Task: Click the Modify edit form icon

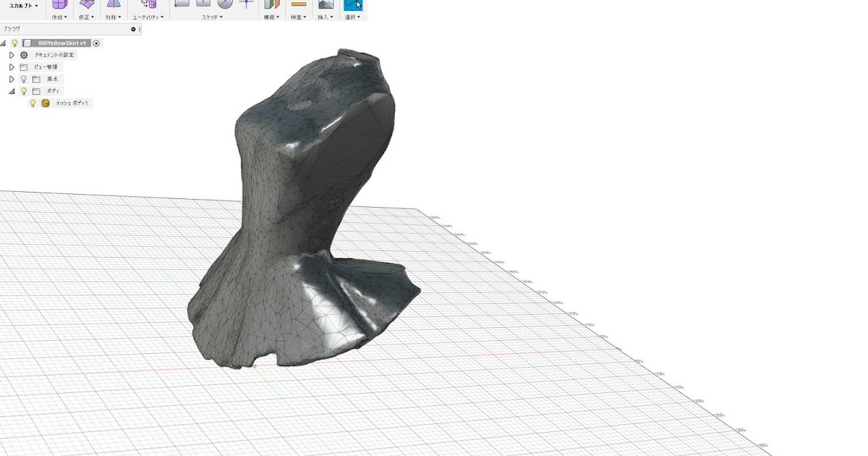Action: coord(86,4)
